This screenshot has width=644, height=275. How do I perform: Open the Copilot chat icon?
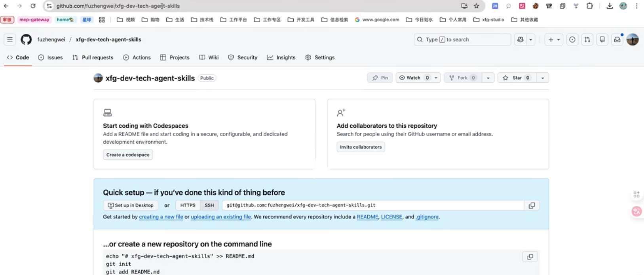521,40
